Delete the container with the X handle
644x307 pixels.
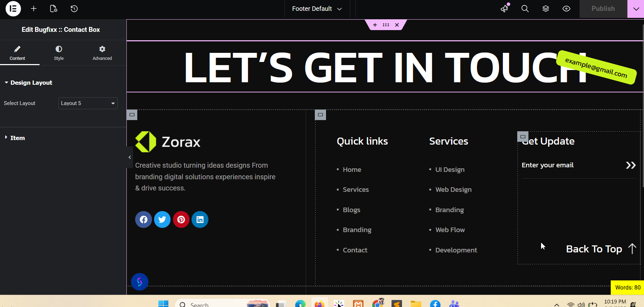click(x=397, y=25)
